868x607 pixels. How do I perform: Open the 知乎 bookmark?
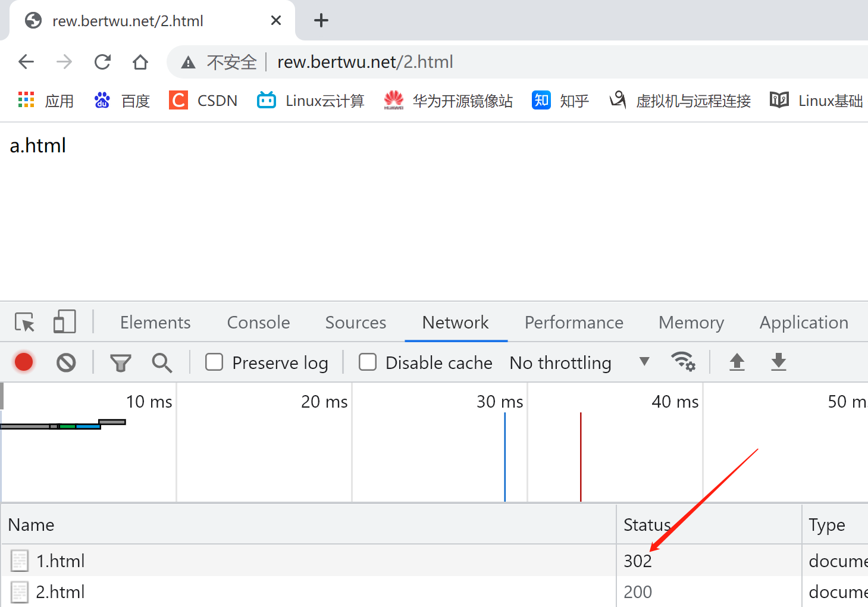tap(560, 101)
